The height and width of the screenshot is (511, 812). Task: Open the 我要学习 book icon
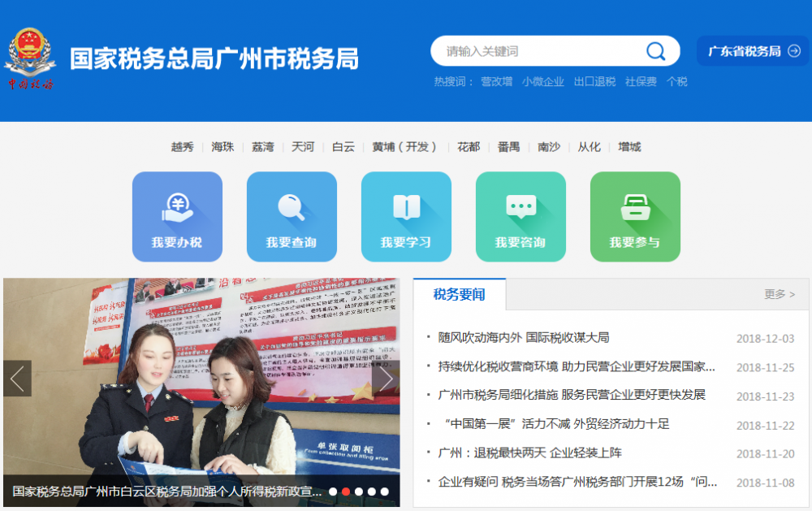(x=406, y=216)
